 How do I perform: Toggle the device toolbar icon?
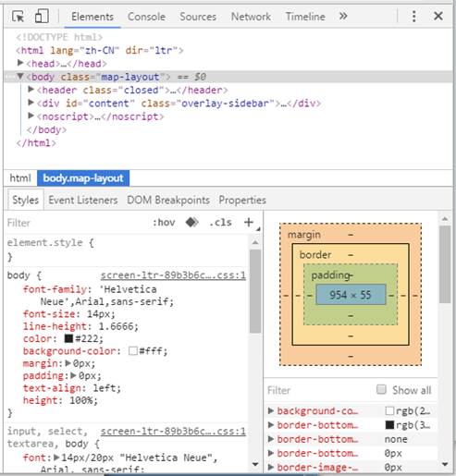(x=42, y=17)
